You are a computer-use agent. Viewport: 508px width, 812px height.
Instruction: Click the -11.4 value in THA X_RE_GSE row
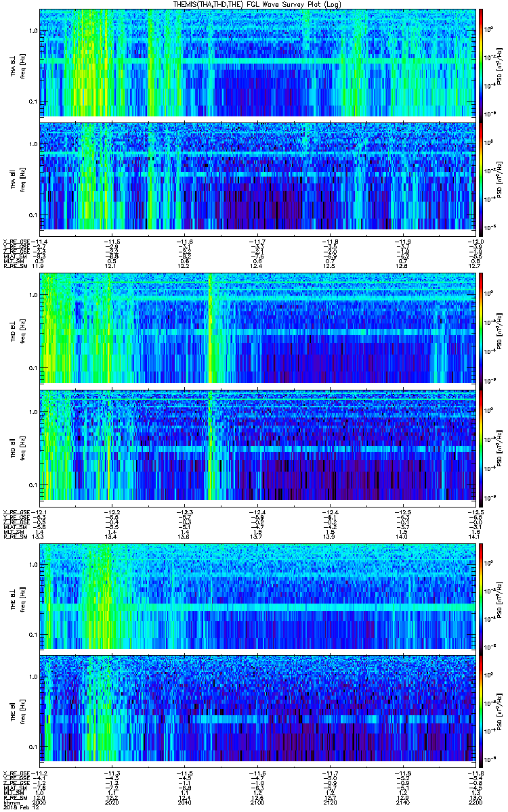[40, 241]
